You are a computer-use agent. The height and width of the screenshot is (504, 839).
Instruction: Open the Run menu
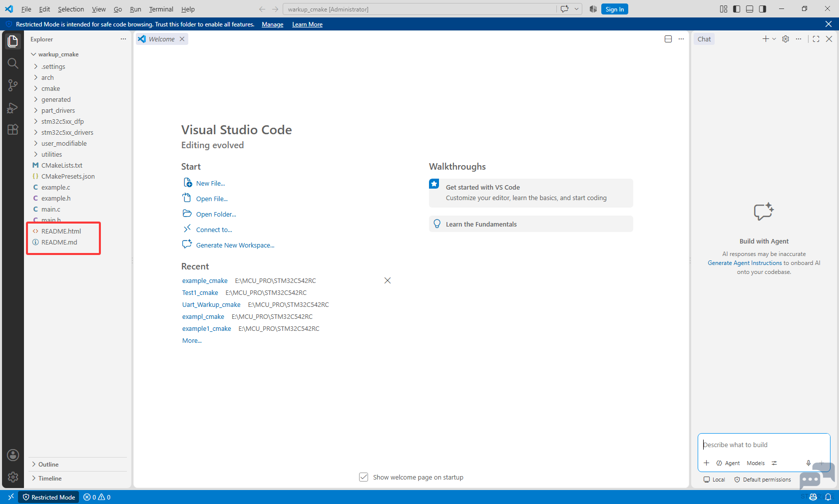135,9
